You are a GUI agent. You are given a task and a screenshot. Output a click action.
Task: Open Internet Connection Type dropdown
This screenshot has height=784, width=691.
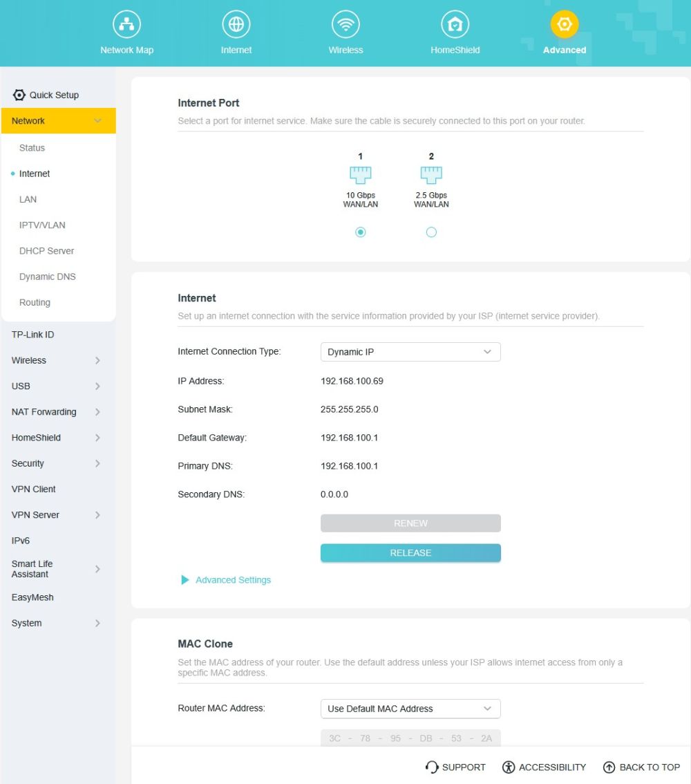pos(410,352)
